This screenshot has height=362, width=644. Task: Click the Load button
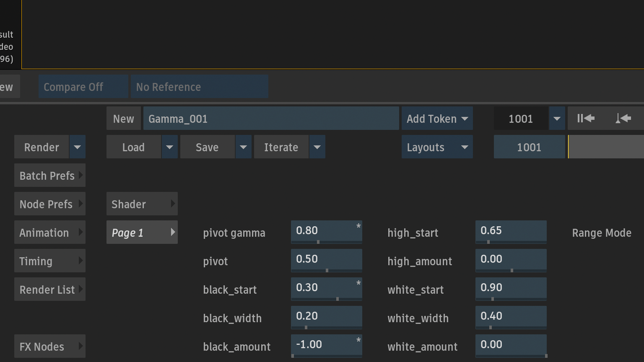134,147
